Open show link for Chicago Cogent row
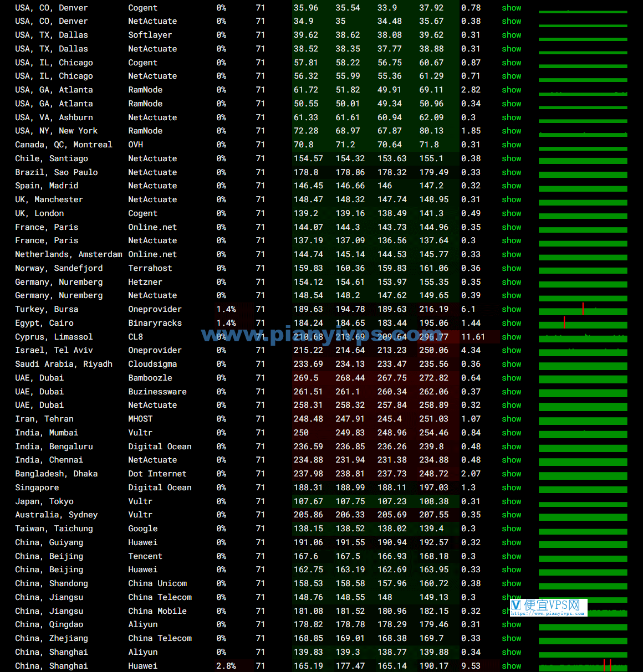This screenshot has width=643, height=672. click(x=511, y=63)
